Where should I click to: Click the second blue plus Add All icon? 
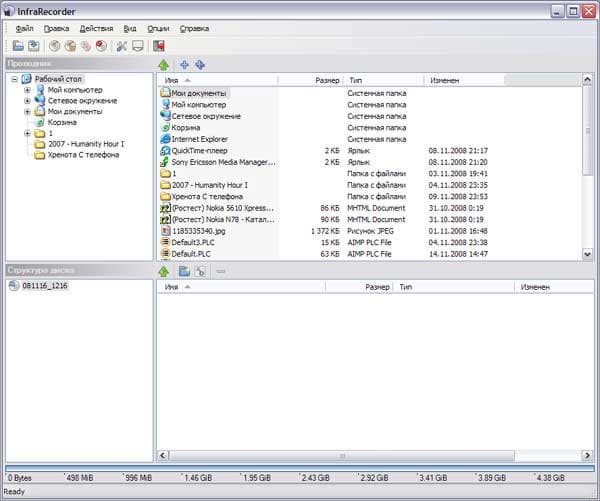200,65
